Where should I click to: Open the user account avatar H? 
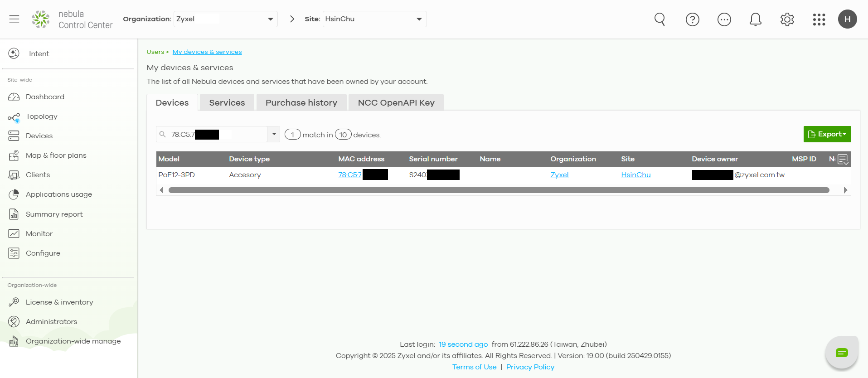847,19
